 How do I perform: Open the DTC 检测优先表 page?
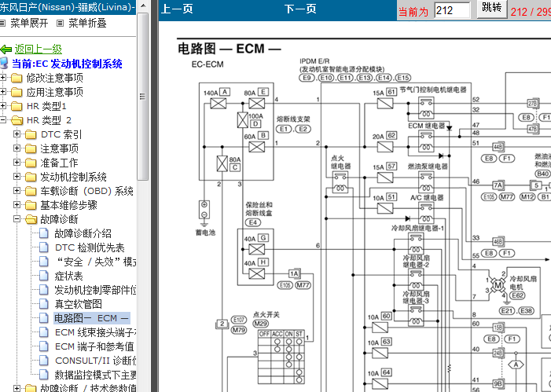click(x=90, y=247)
